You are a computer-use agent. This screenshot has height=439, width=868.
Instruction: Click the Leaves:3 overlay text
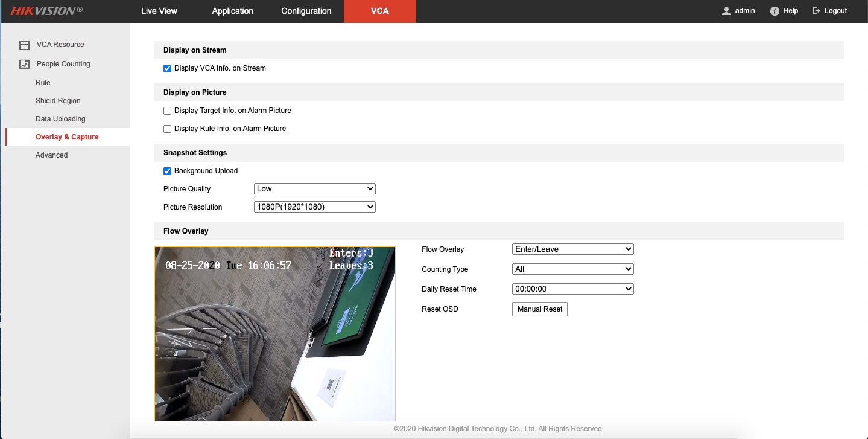click(x=351, y=266)
